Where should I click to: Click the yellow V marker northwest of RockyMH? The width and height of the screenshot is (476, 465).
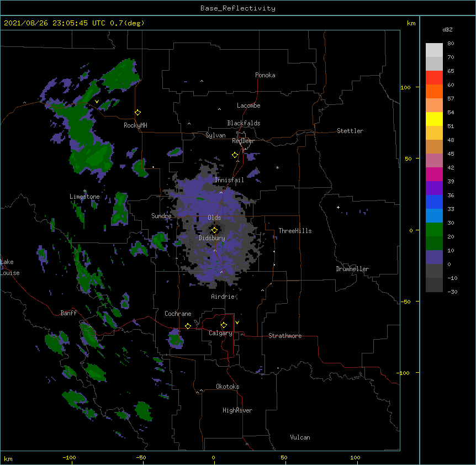tap(97, 102)
